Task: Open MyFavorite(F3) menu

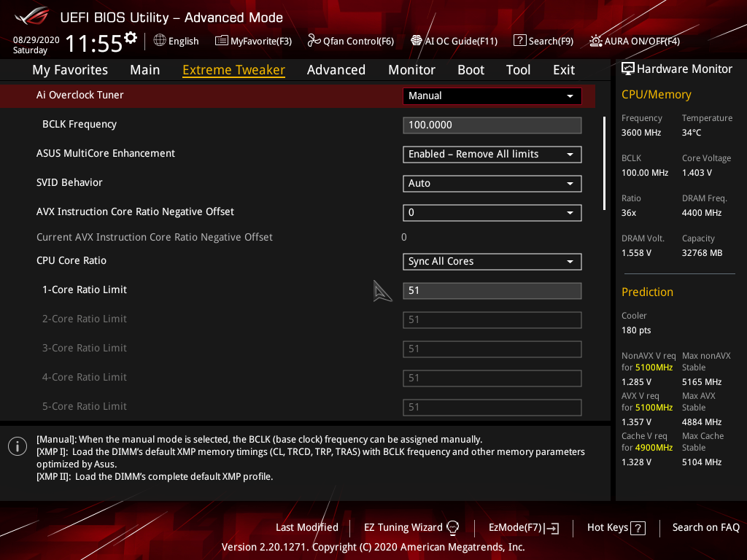Action: click(253, 41)
